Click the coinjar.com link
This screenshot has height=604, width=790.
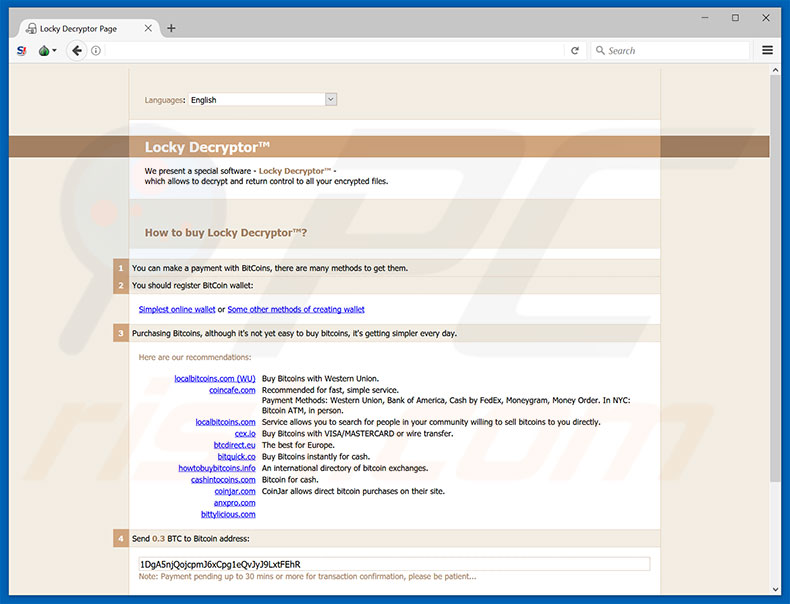[235, 491]
